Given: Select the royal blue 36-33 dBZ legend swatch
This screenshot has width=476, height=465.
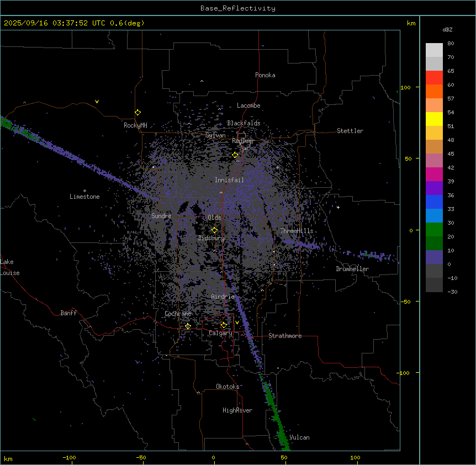Looking at the screenshot, I should point(434,202).
